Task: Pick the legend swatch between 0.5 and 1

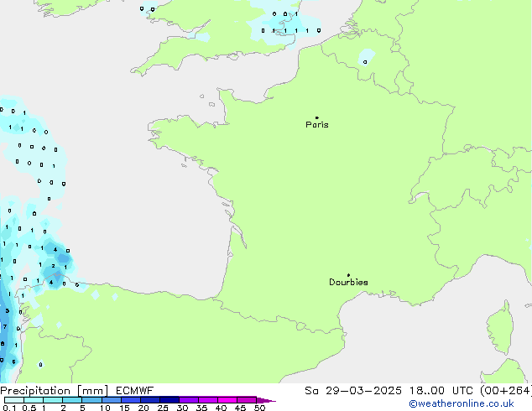Action: point(34,400)
